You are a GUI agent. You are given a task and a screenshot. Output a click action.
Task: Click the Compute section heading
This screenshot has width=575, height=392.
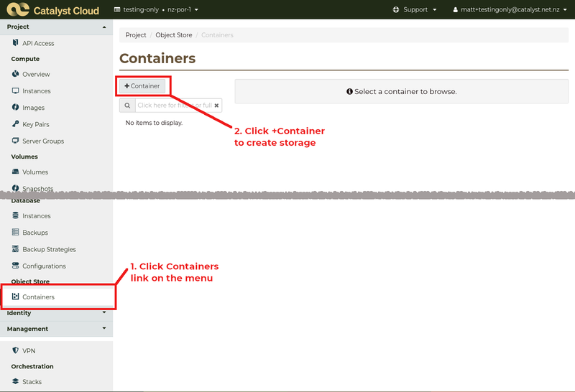pos(25,59)
